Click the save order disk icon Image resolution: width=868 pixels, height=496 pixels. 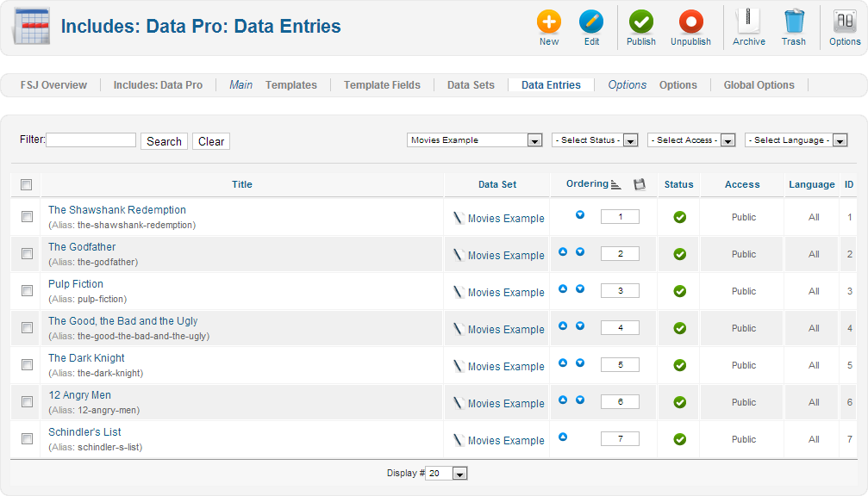pos(639,184)
